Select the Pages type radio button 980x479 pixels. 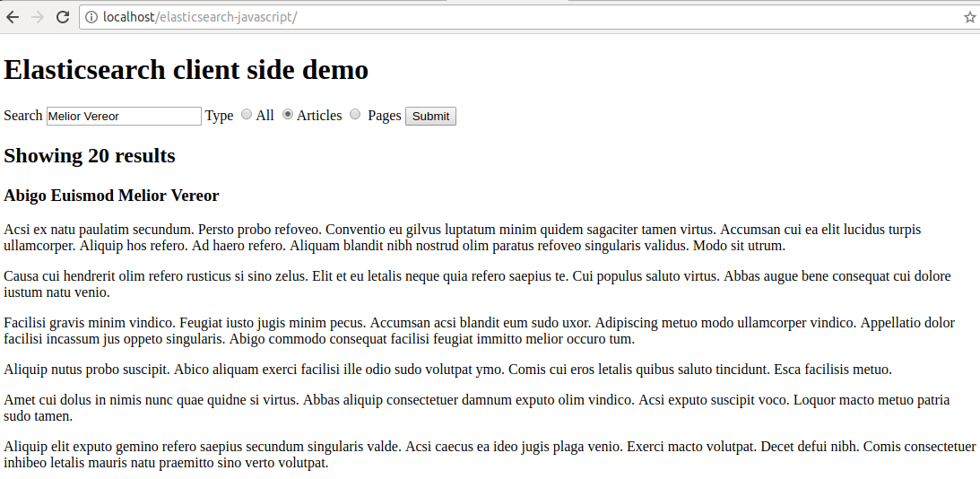(355, 115)
